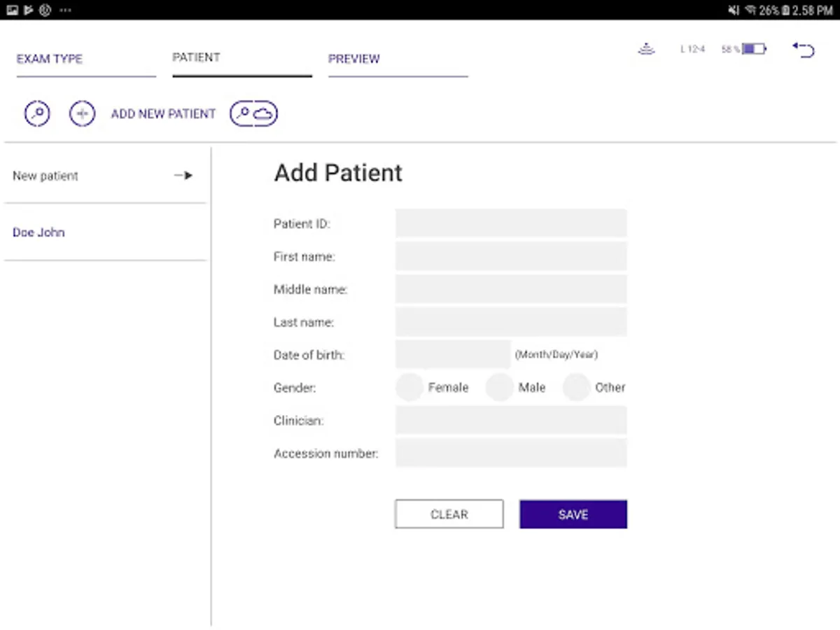The height and width of the screenshot is (630, 840).
Task: Switch to the Patient tab
Action: (x=242, y=59)
